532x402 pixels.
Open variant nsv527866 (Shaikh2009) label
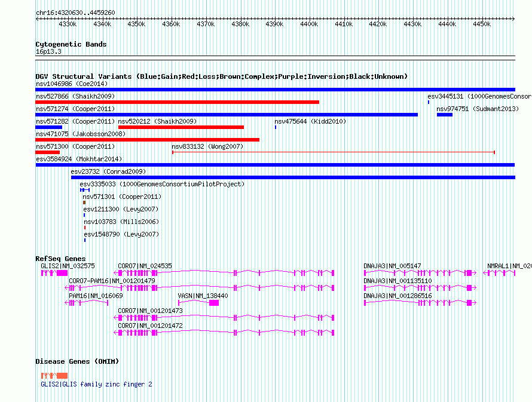(75, 96)
